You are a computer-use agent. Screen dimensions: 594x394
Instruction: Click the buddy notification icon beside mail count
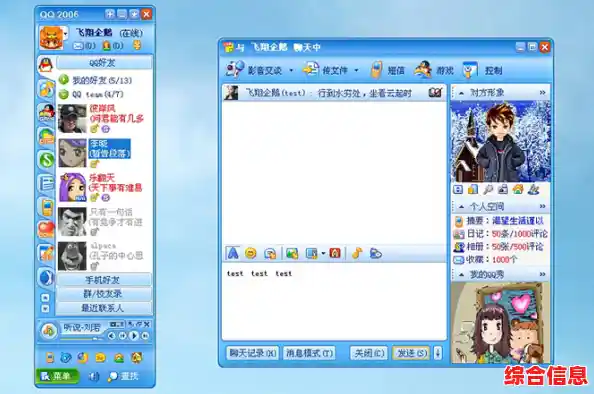point(106,46)
